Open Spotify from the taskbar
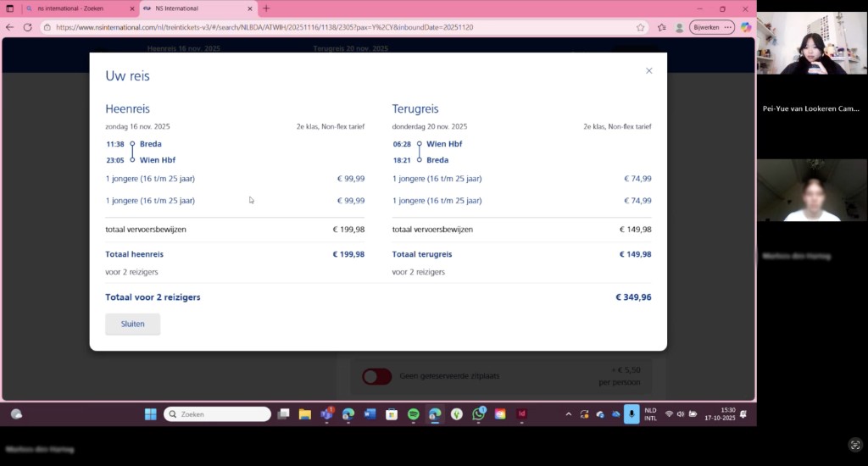This screenshot has height=466, width=868. pyautogui.click(x=414, y=414)
